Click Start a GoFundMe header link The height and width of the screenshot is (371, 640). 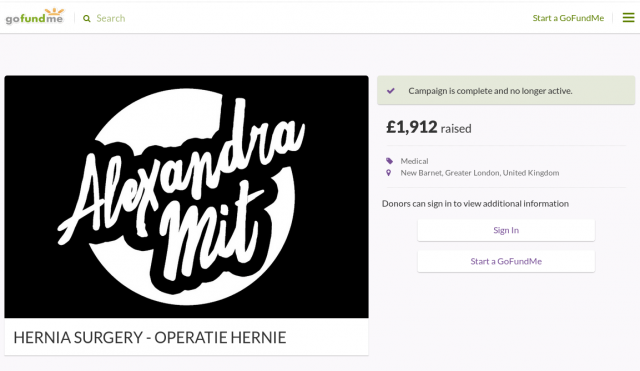pos(568,18)
